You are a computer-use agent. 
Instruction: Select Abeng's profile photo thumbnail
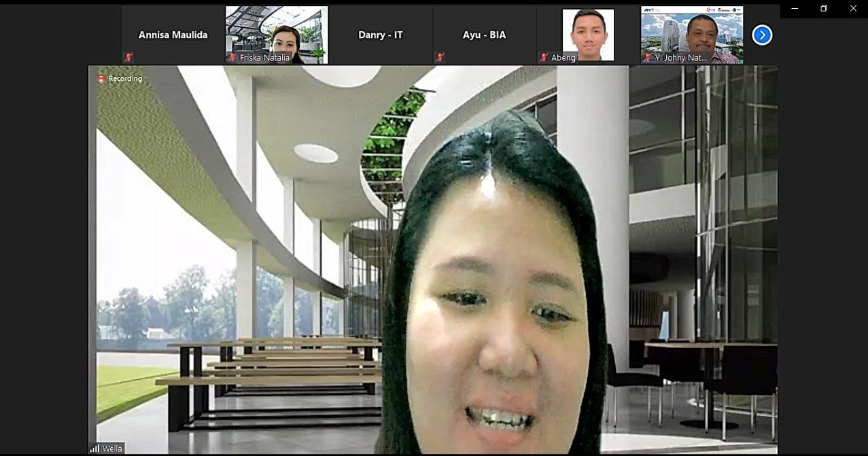588,34
